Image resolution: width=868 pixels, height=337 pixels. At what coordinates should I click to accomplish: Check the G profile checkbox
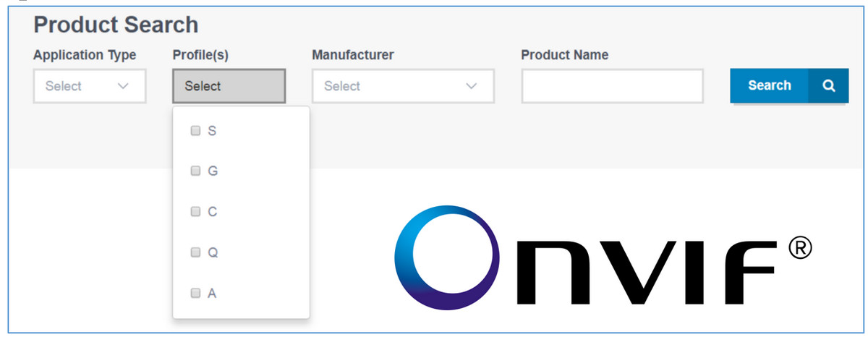pos(195,171)
